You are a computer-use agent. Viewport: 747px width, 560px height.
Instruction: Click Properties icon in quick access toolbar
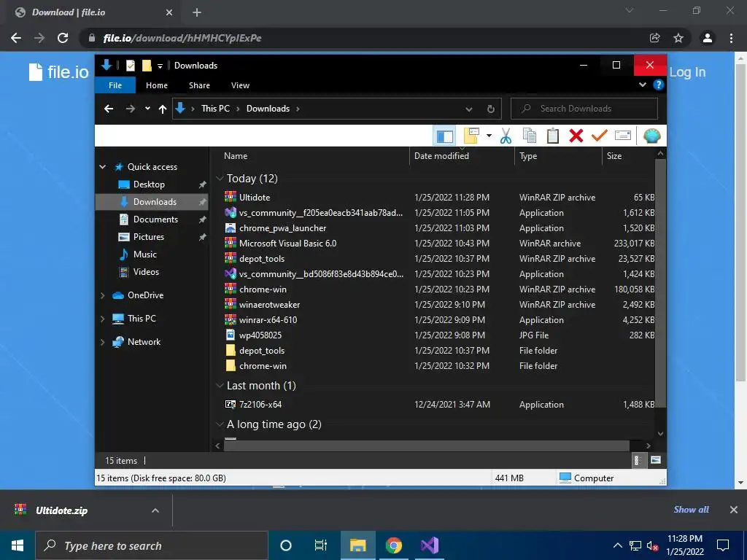pos(130,65)
